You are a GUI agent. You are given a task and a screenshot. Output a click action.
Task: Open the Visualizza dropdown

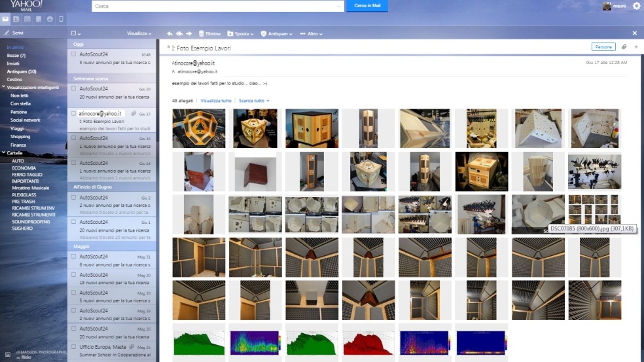click(x=139, y=33)
